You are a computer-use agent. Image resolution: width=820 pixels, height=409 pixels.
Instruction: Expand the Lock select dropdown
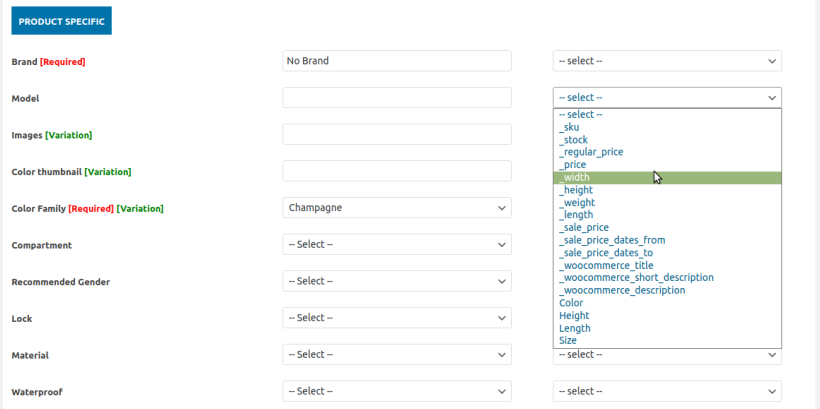(397, 318)
